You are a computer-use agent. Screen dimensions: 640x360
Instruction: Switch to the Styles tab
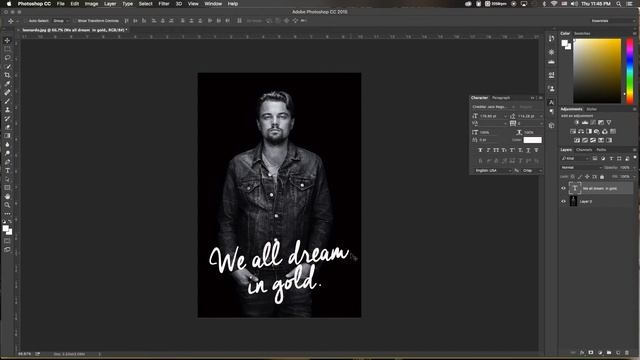coord(591,109)
